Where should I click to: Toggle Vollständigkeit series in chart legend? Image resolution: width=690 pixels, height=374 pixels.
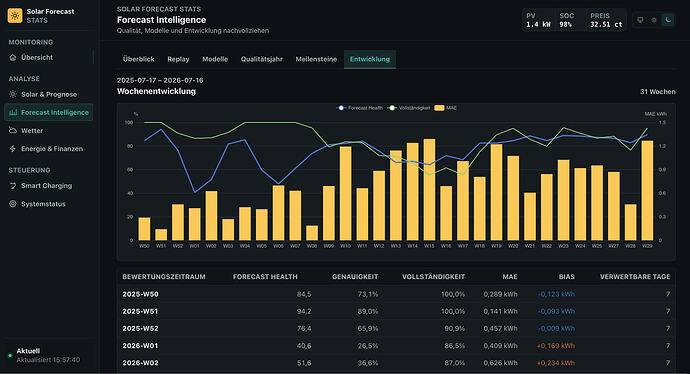pyautogui.click(x=408, y=108)
